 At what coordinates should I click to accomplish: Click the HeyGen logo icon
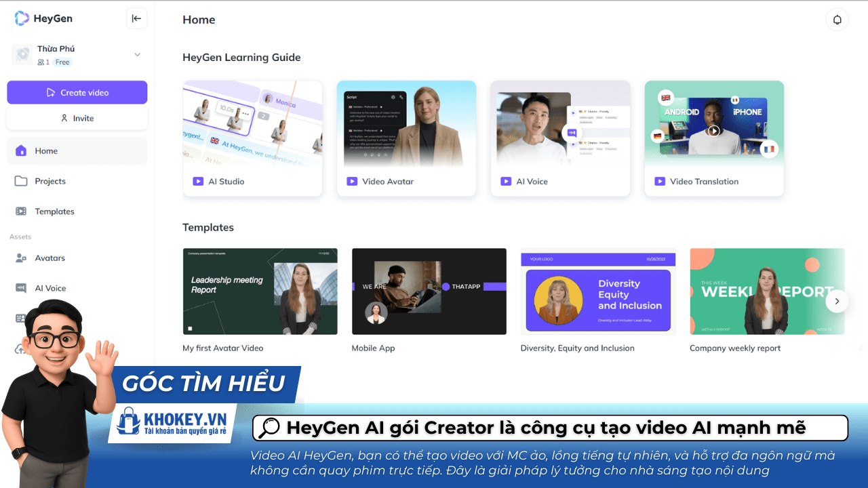[22, 19]
